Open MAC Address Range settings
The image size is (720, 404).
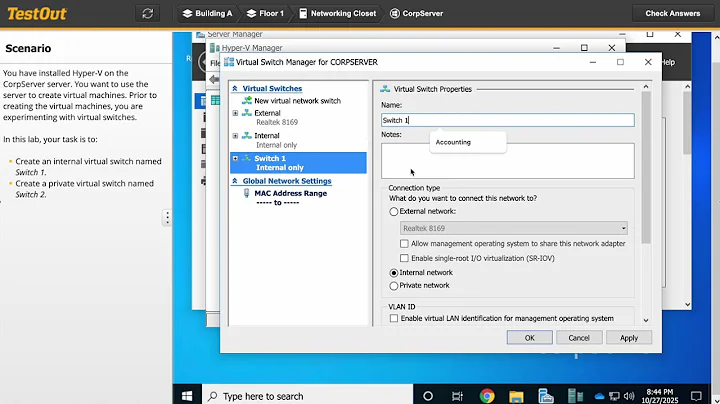[290, 198]
